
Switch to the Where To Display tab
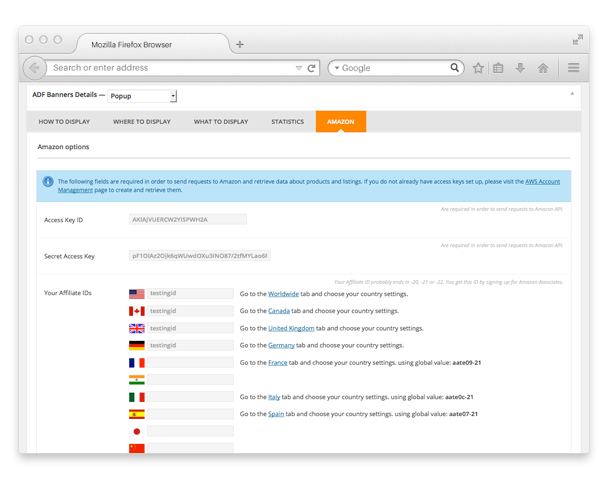click(x=142, y=122)
